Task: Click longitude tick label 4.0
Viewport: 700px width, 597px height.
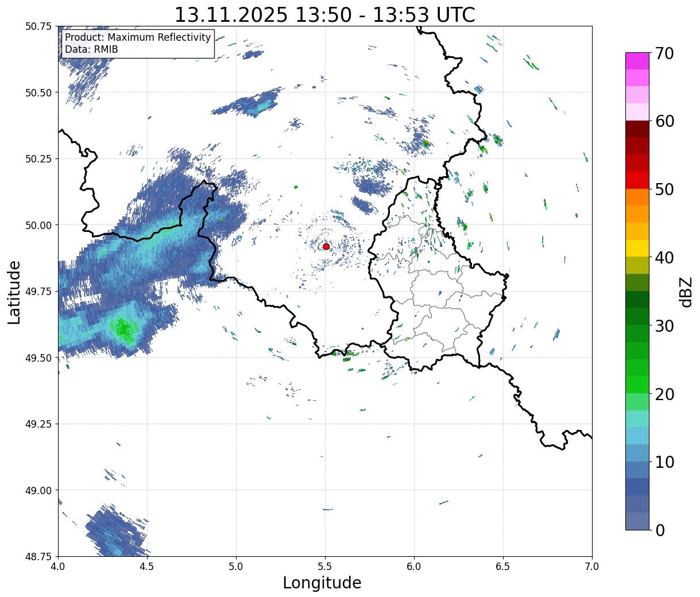Action: pyautogui.click(x=58, y=567)
